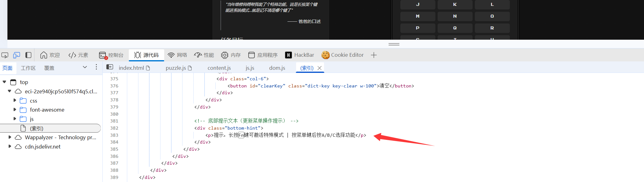The image size is (644, 182).
Task: Click the plus icon for more tools
Action: point(374,55)
